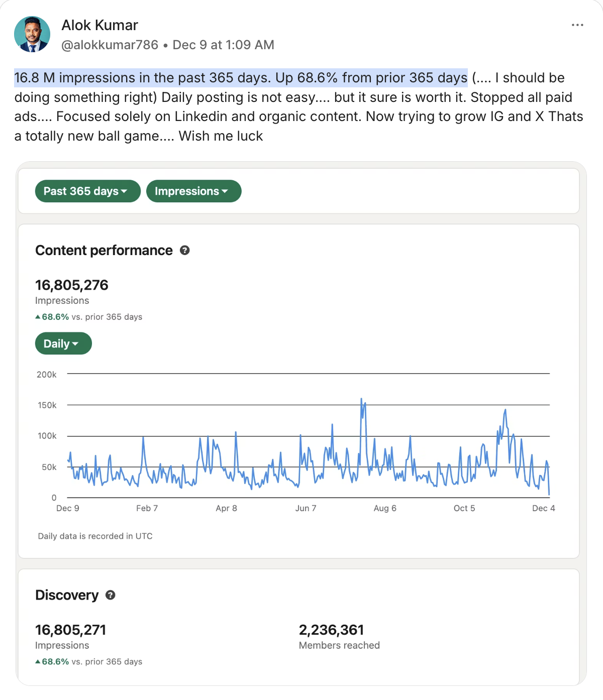Open the Daily interval dropdown

tap(63, 343)
